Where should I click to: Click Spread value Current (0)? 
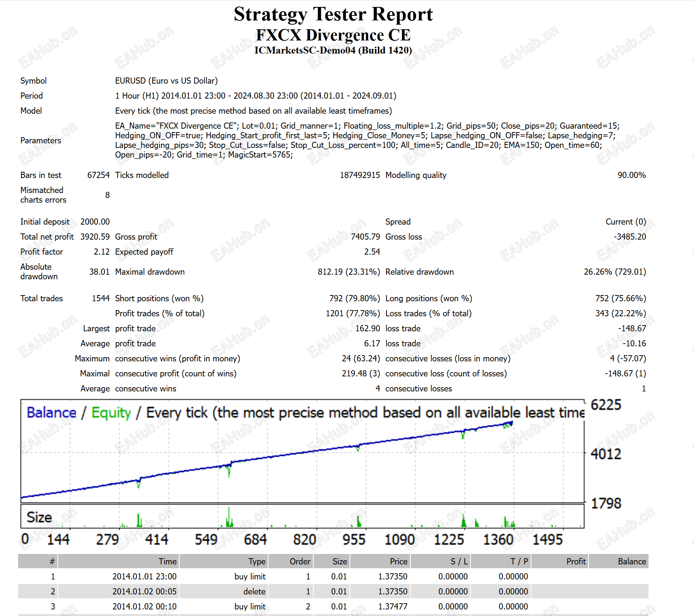pos(626,222)
